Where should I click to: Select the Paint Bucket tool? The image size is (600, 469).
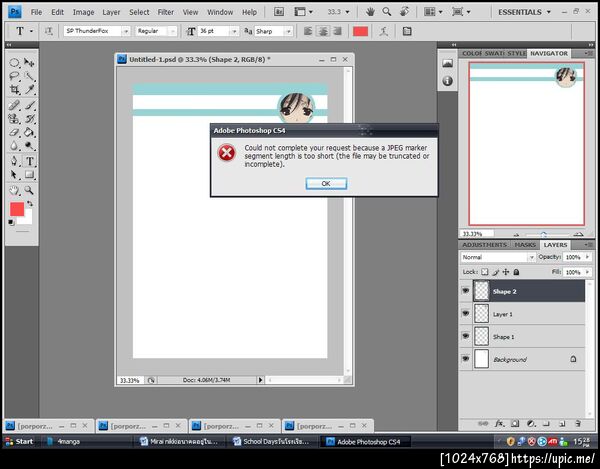click(x=29, y=132)
